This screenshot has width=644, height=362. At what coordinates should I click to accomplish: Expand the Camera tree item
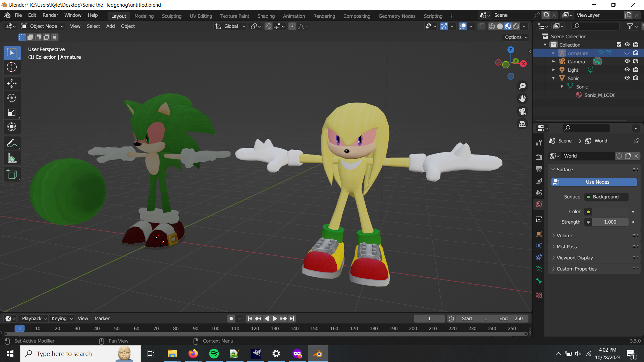[553, 61]
